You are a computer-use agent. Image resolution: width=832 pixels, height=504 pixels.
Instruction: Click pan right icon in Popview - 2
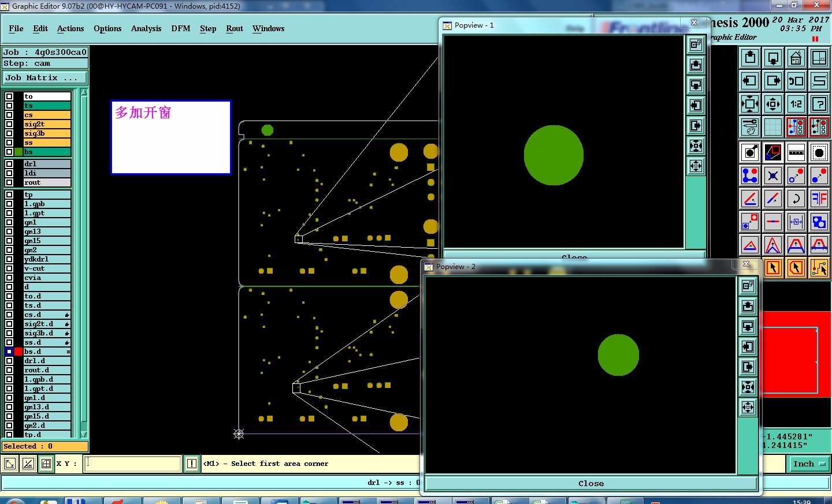(x=748, y=367)
